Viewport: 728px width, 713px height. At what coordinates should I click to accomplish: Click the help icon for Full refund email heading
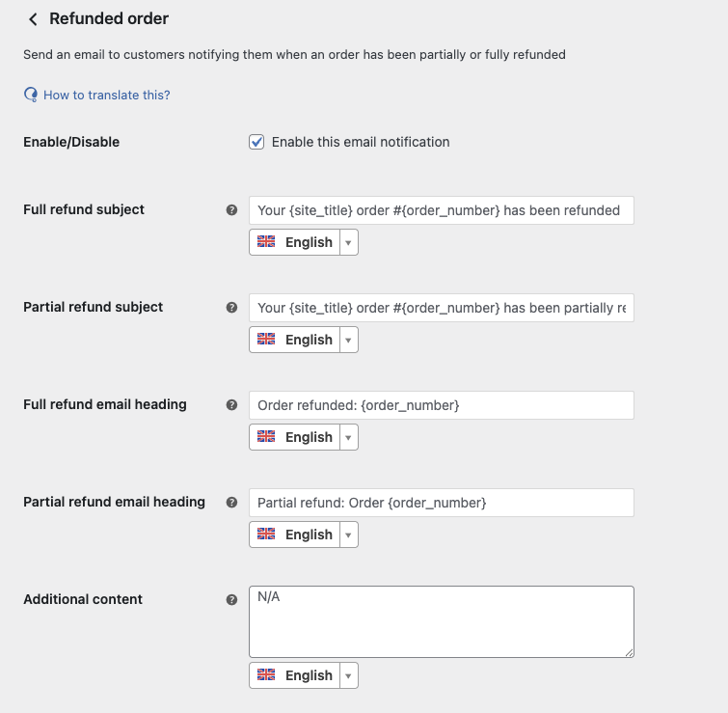click(231, 404)
